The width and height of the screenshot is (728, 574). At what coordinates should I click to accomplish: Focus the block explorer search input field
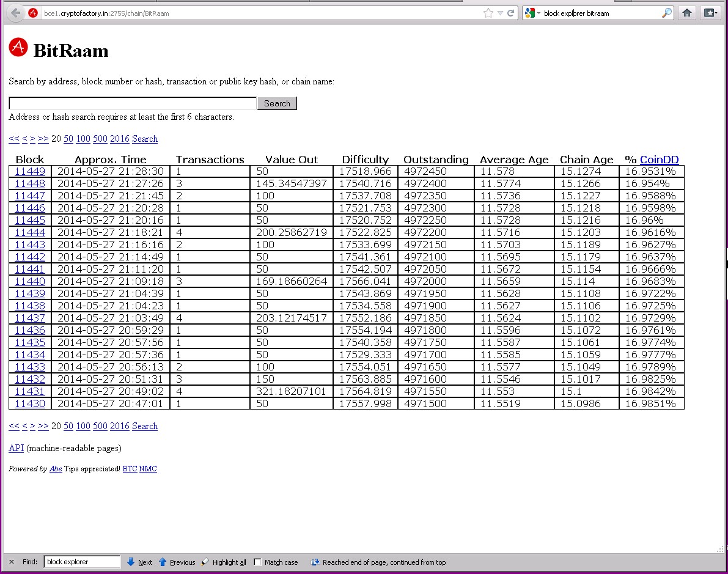(x=133, y=103)
